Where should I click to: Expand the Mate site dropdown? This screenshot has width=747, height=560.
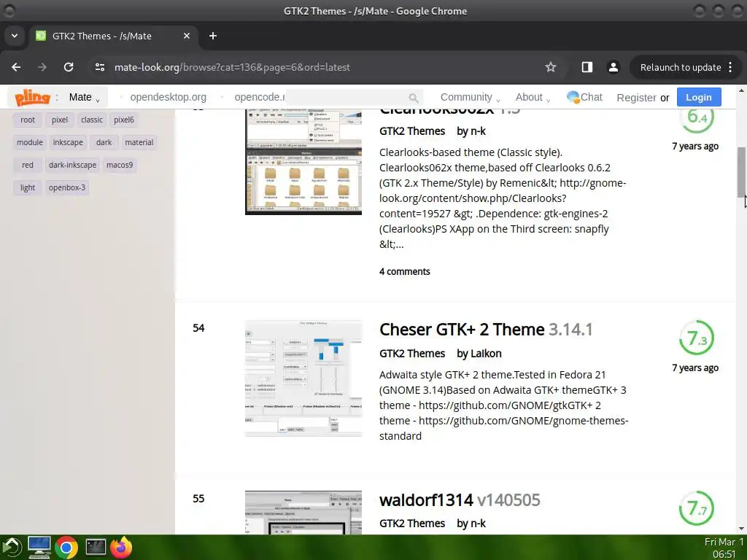(x=85, y=97)
